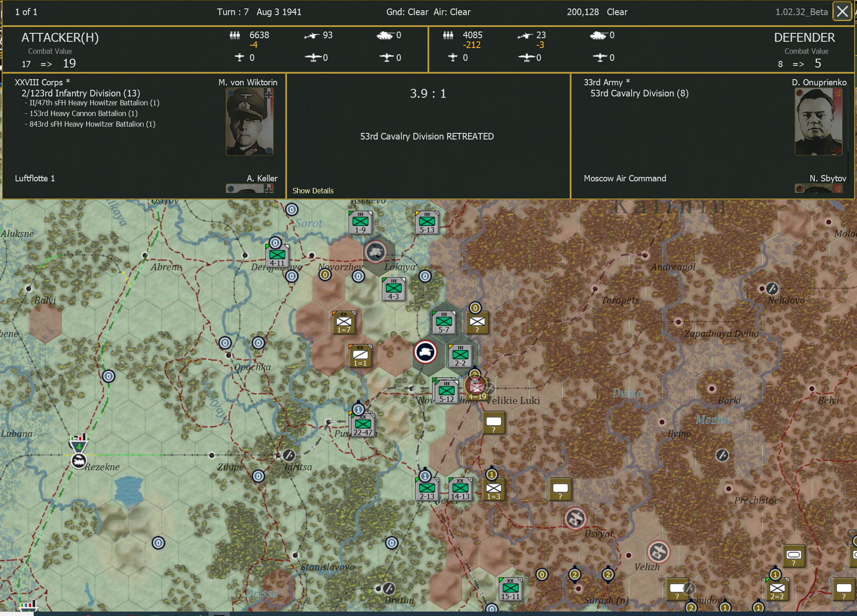Click the 1-9 unit counter
857x616 pixels.
(x=360, y=222)
